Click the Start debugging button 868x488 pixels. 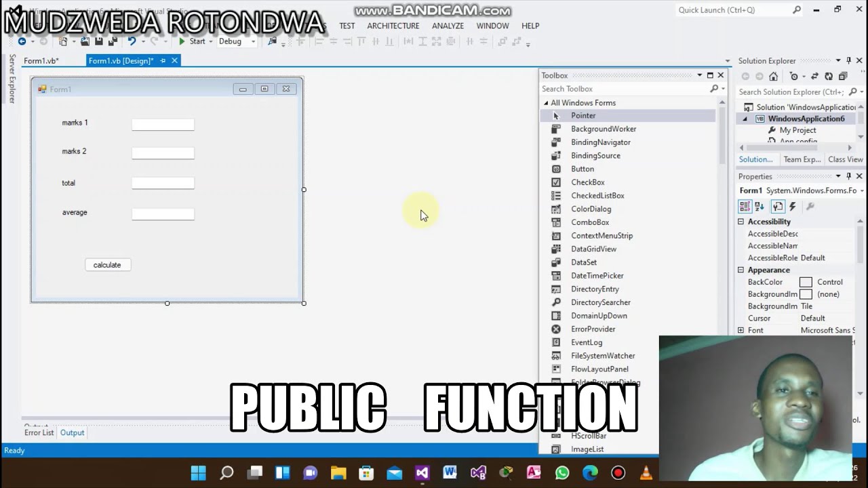pyautogui.click(x=192, y=41)
